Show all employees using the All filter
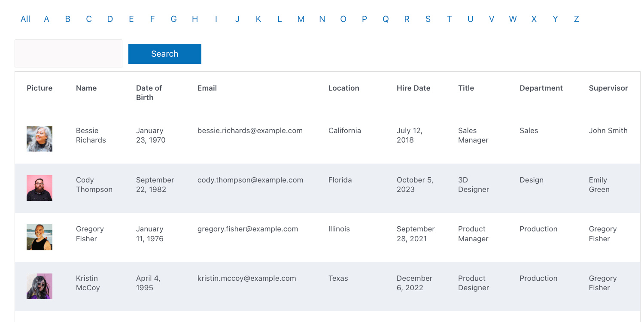Image resolution: width=644 pixels, height=322 pixels. click(x=25, y=19)
